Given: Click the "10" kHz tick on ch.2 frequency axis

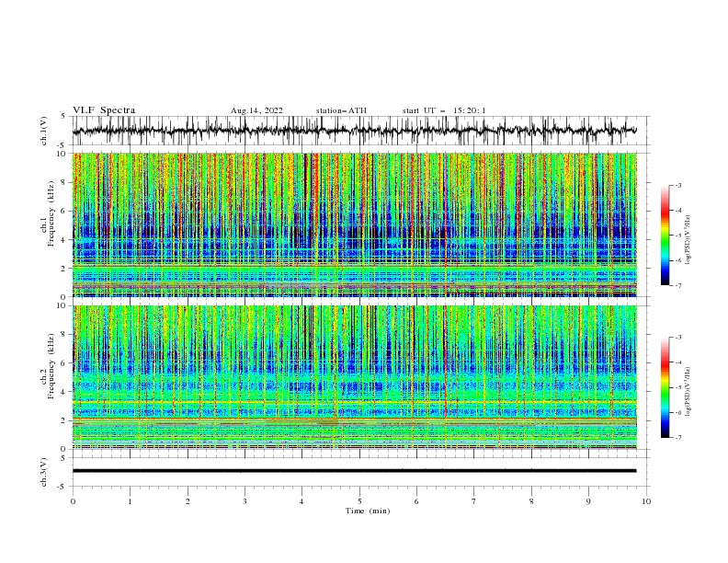Looking at the screenshot, I should [63, 305].
